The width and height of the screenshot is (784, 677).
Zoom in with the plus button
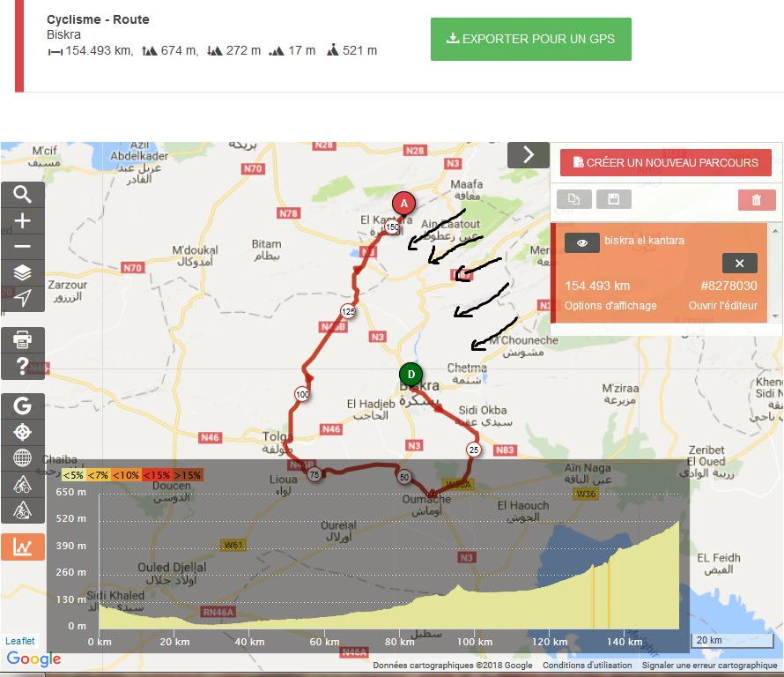[23, 220]
